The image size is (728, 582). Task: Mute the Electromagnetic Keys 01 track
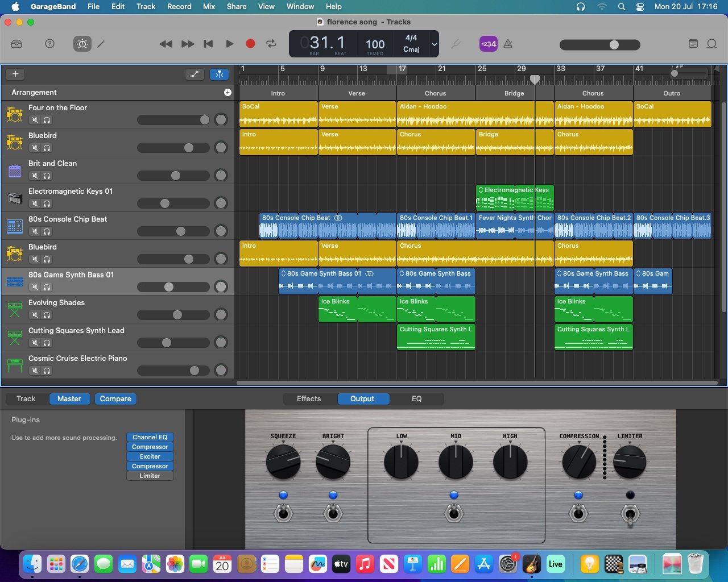tap(35, 203)
